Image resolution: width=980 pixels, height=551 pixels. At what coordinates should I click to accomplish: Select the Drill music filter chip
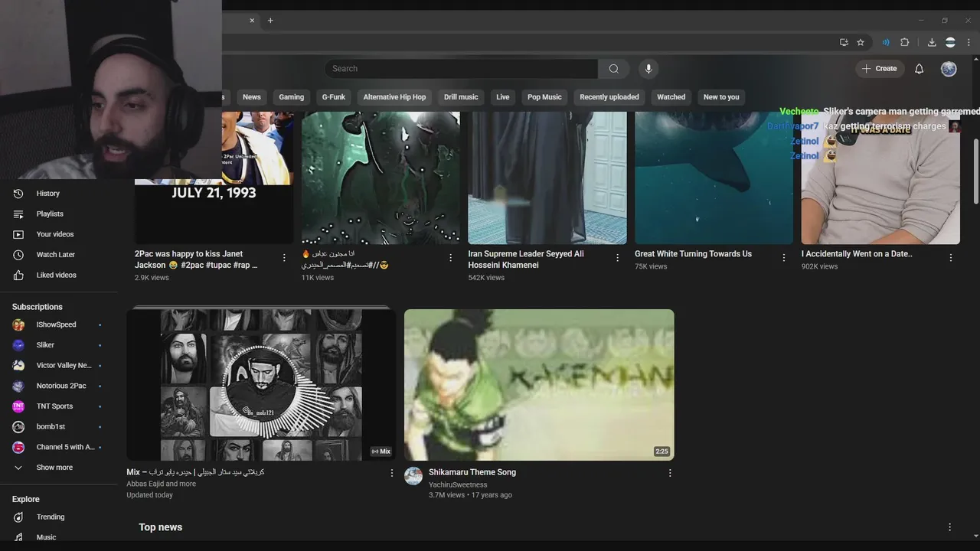tap(461, 97)
